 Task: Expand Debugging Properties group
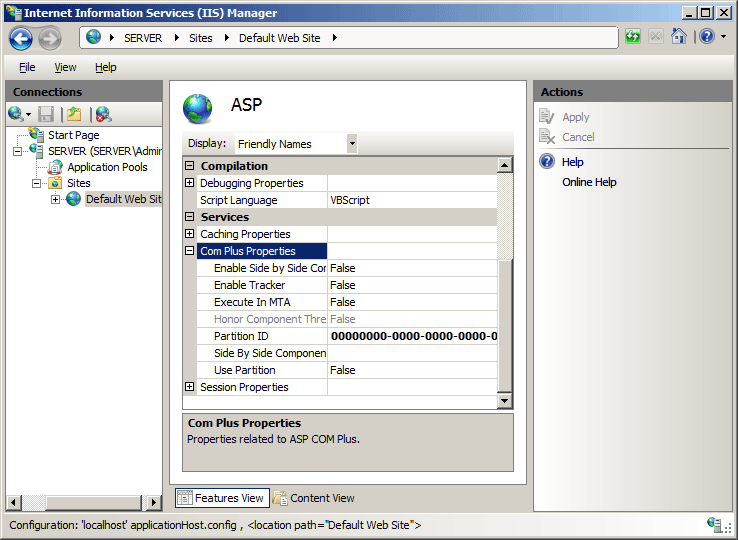tap(190, 183)
